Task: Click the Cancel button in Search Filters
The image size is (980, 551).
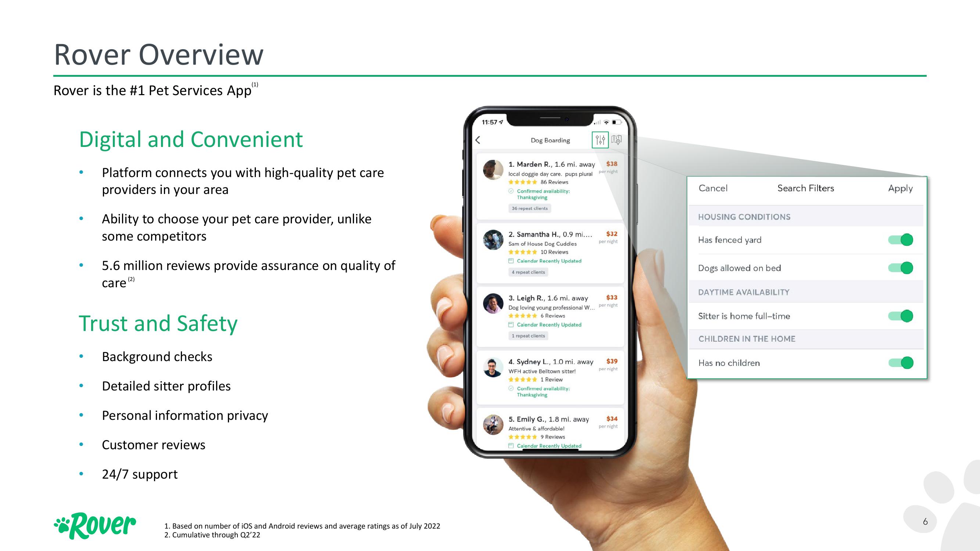Action: tap(713, 188)
